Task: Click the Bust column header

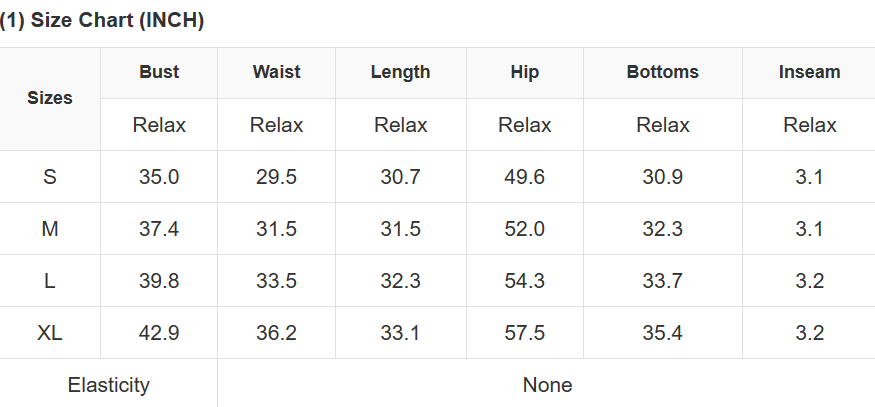Action: point(159,72)
